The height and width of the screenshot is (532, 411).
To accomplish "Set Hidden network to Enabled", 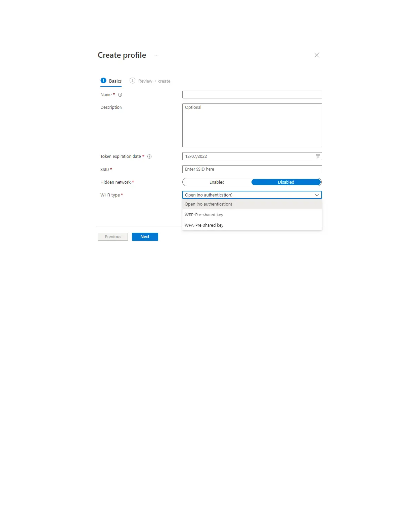I will (x=217, y=182).
